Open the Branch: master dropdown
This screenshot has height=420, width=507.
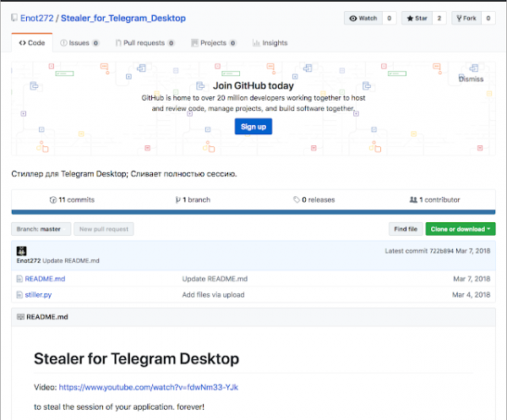pyautogui.click(x=40, y=229)
